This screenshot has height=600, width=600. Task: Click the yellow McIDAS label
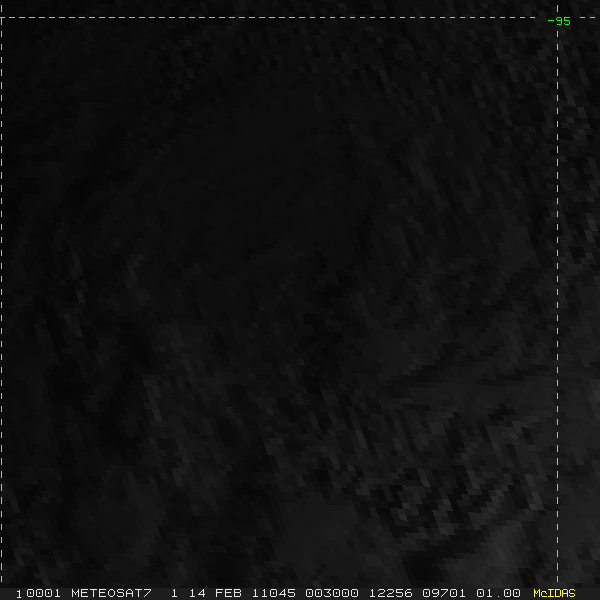point(554,593)
